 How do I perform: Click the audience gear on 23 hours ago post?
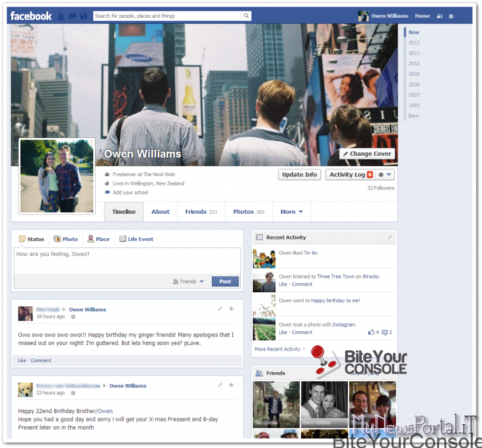[x=73, y=393]
